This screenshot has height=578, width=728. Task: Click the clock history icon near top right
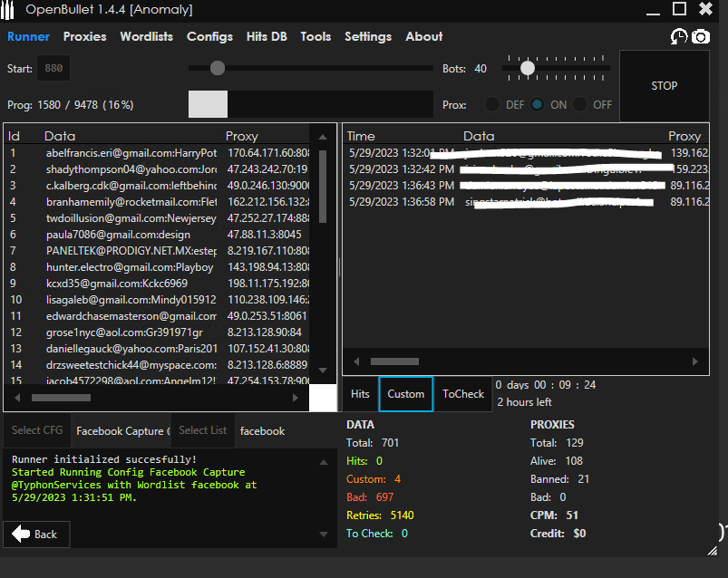pos(679,37)
